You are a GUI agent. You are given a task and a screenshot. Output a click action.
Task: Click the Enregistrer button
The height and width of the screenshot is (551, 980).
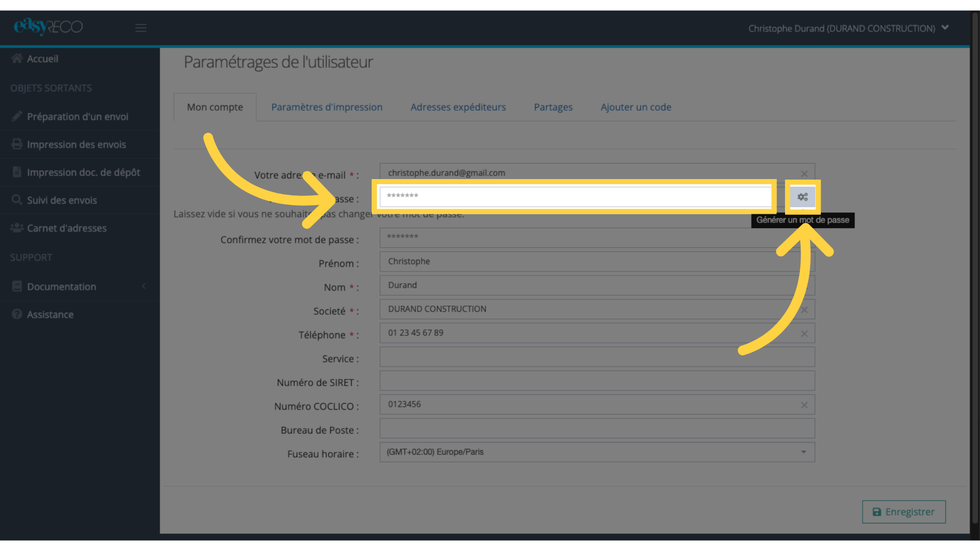[904, 512]
